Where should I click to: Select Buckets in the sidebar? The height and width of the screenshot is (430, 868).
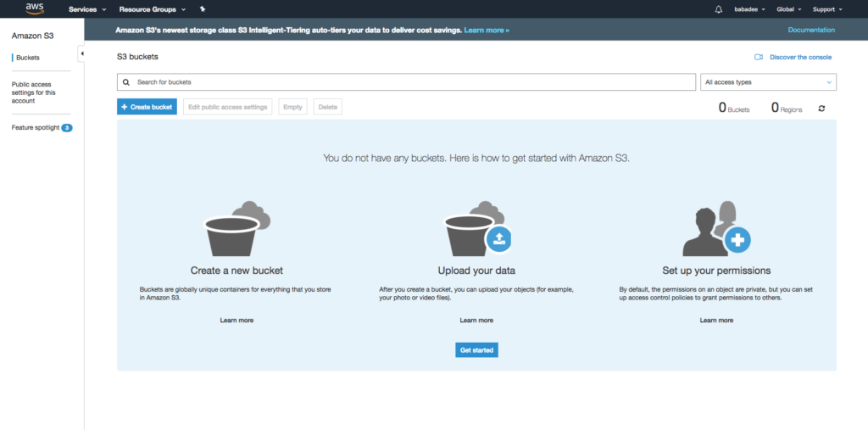point(28,58)
